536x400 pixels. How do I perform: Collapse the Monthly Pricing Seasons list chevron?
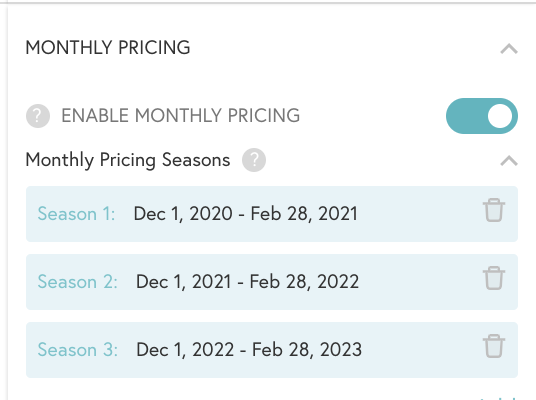click(509, 161)
